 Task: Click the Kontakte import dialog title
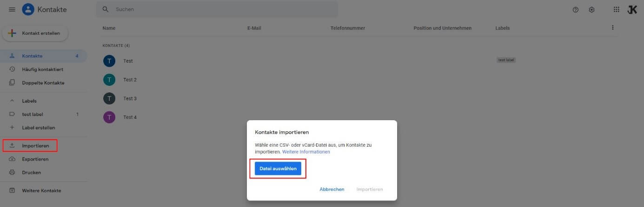point(282,132)
